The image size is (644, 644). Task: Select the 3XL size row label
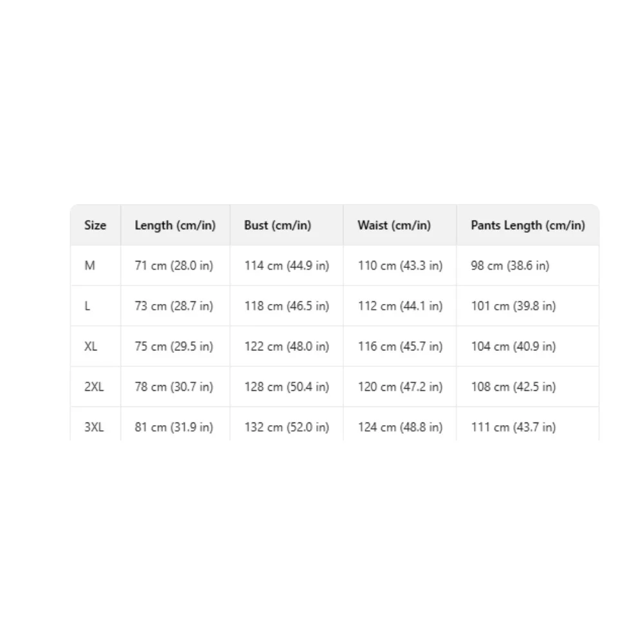click(x=94, y=427)
